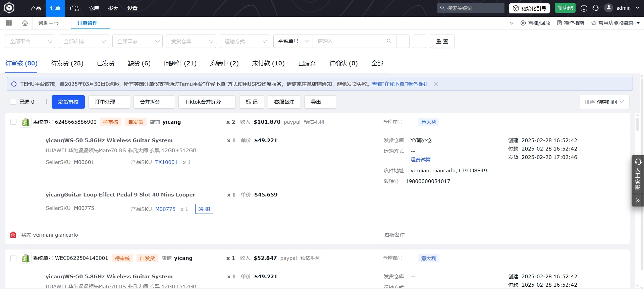Select checkbox for order 6248665886900
This screenshot has width=644, height=289.
(13, 122)
